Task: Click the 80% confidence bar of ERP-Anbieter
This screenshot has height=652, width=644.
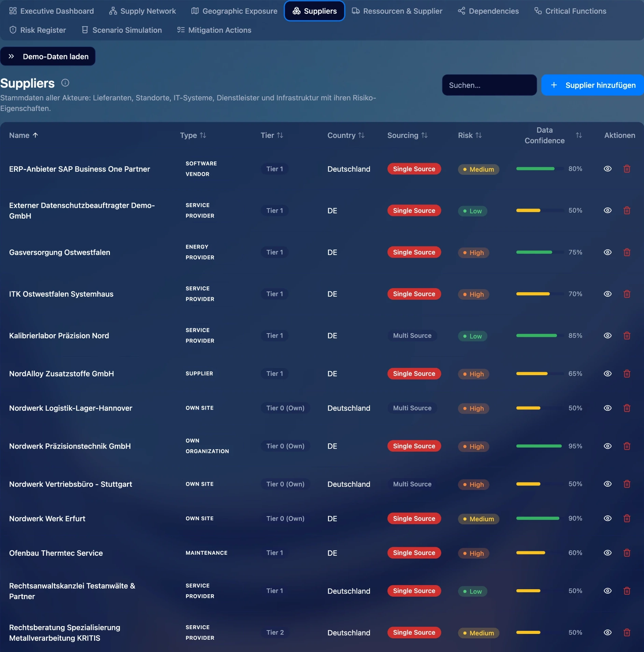Action: pyautogui.click(x=540, y=169)
